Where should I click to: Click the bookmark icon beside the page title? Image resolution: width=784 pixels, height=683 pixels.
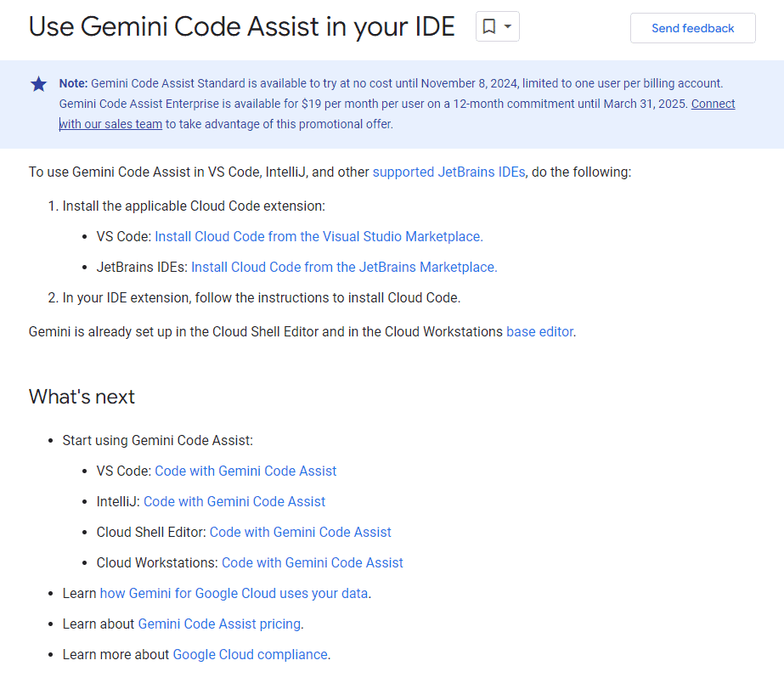(489, 27)
